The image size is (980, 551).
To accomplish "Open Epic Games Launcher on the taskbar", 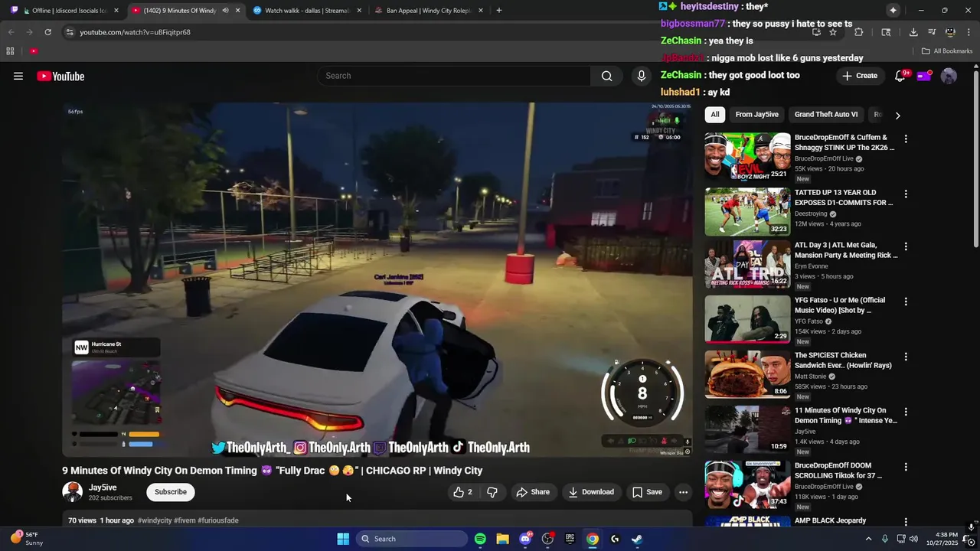I will [x=570, y=539].
